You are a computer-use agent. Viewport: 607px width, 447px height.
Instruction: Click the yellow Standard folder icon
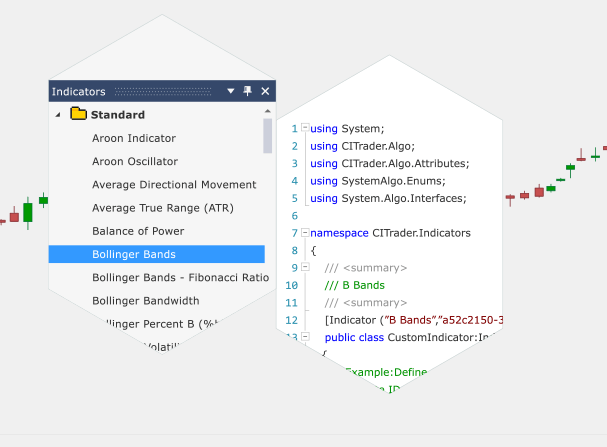[78, 115]
